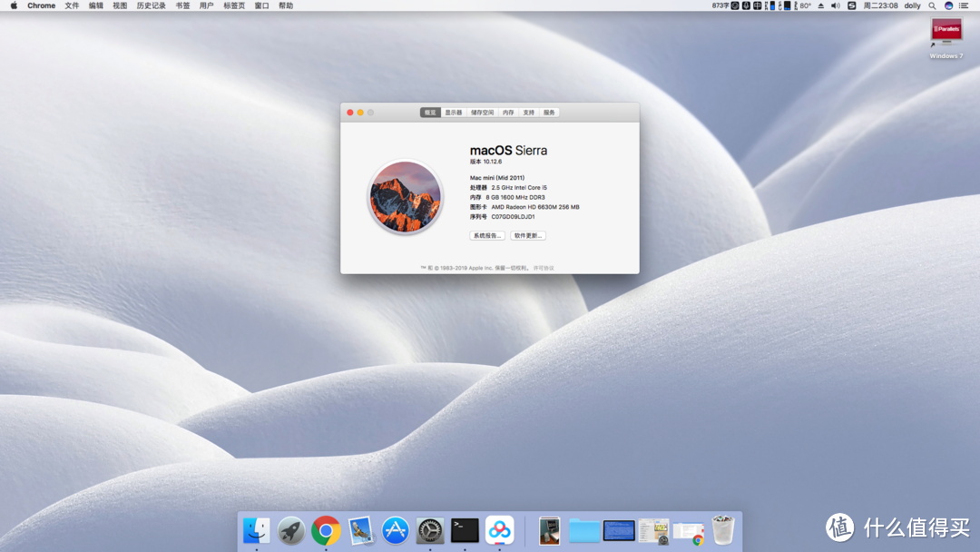Open Windows 7 Parallels desktop shortcut
The height and width of the screenshot is (552, 980).
tap(946, 38)
